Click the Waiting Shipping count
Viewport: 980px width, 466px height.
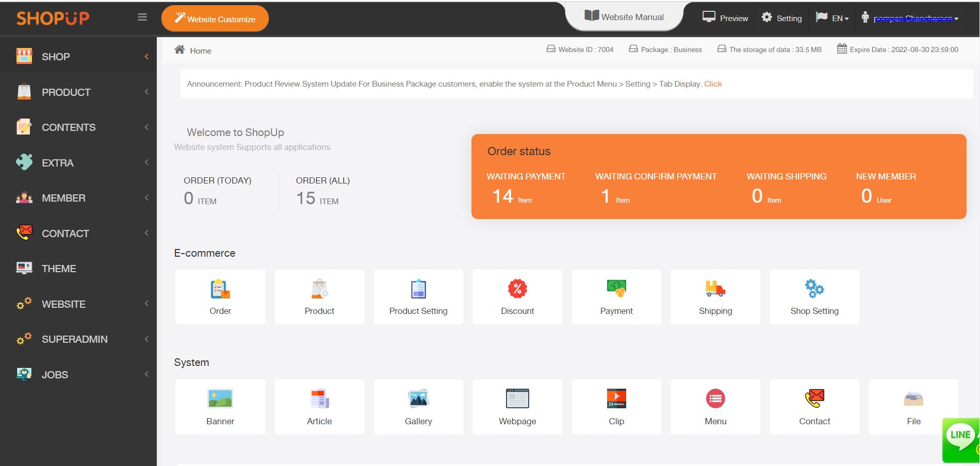coord(766,196)
